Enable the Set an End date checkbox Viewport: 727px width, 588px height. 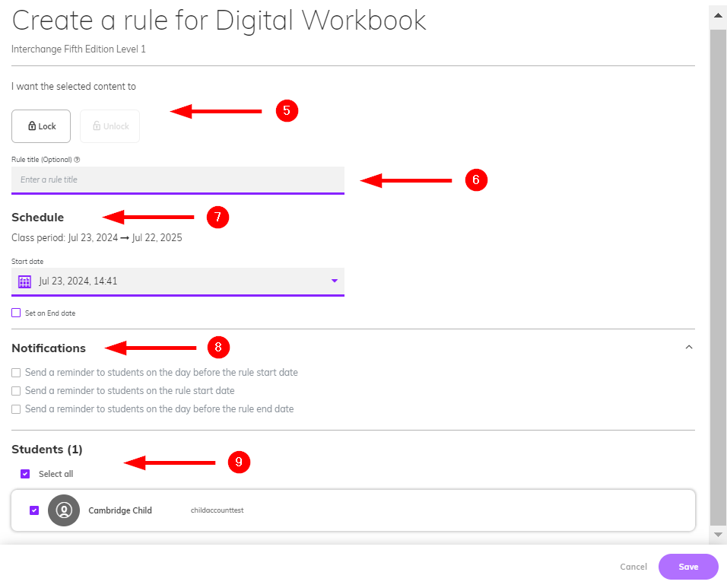16,313
